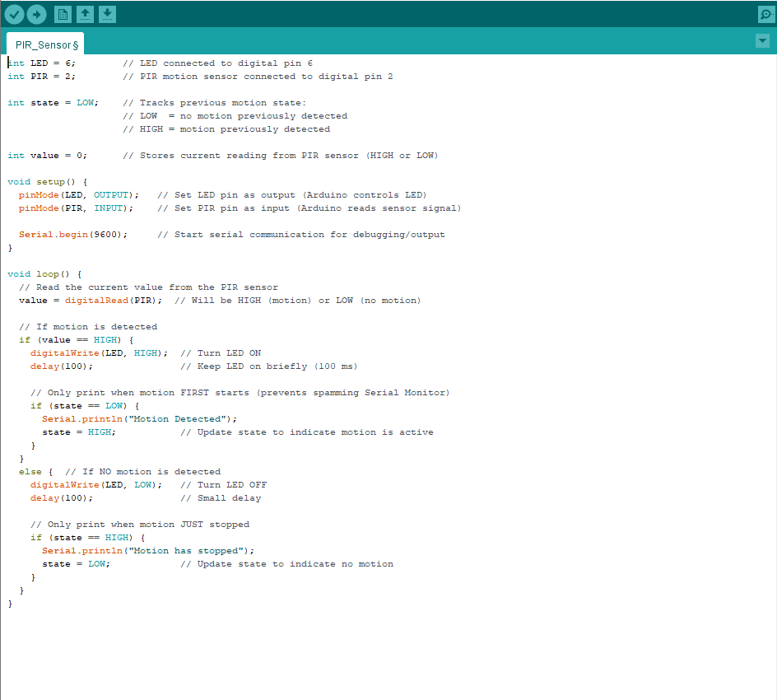The width and height of the screenshot is (777, 700).
Task: Upload the sketch with the arrow button
Action: [x=37, y=14]
